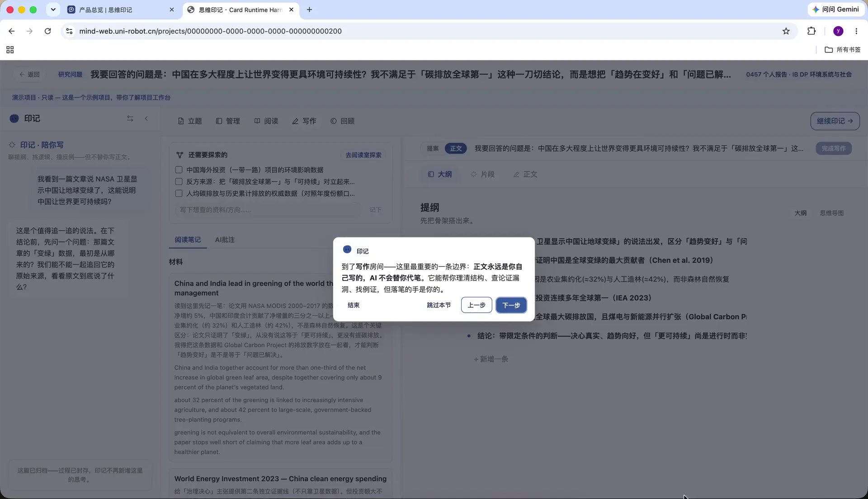Open the 写作 tab
The image size is (868, 499).
click(304, 121)
